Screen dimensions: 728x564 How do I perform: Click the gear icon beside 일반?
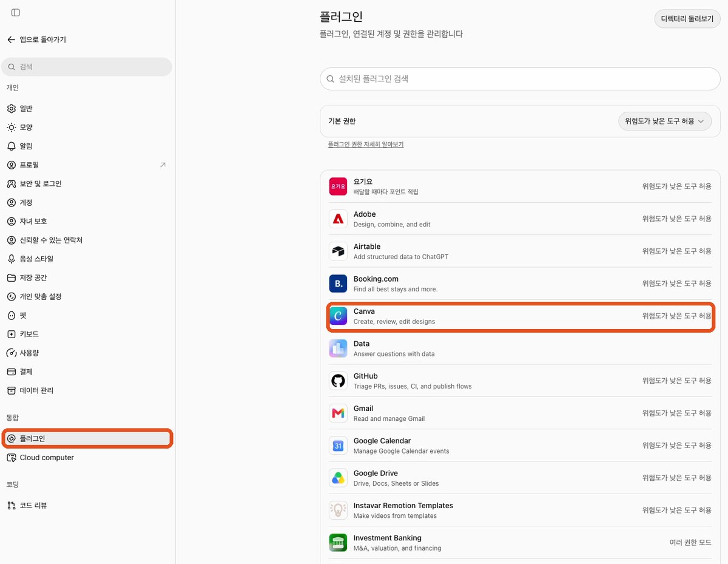[11, 109]
